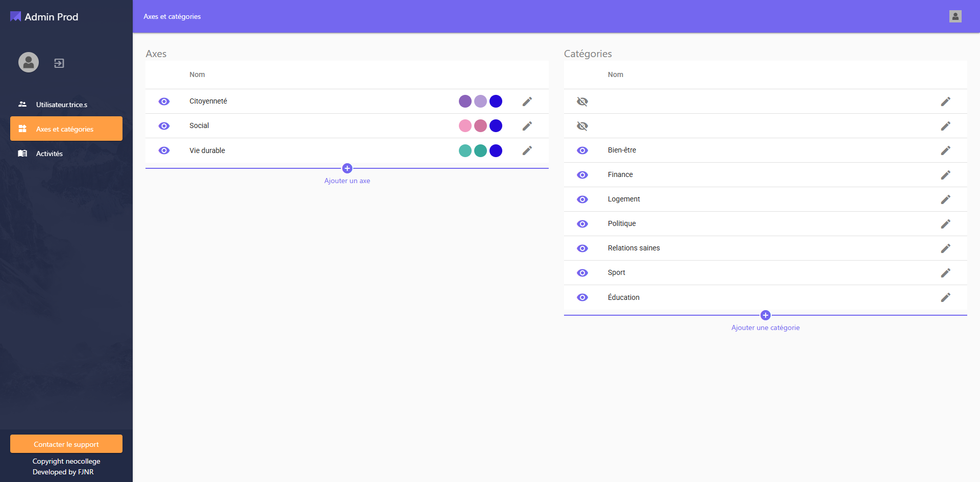Click the Vie durable axis name
The height and width of the screenshot is (482, 980).
click(x=207, y=150)
